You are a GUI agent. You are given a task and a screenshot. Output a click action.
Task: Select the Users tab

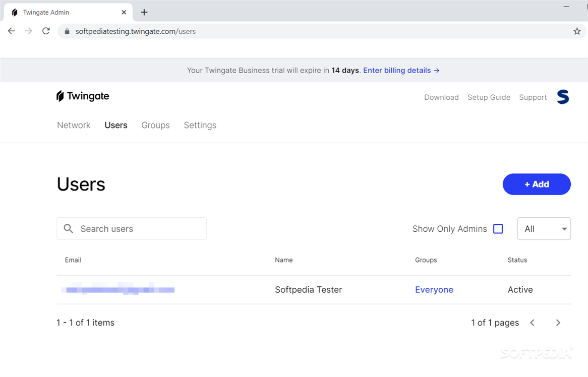point(116,125)
